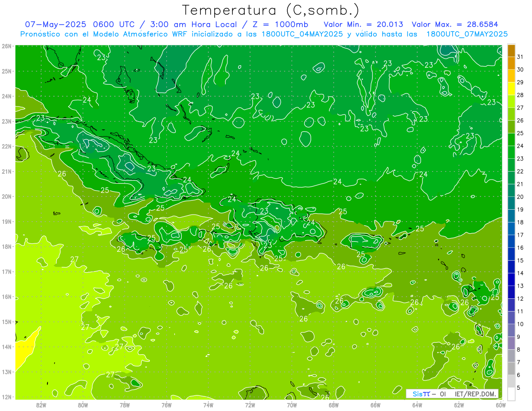Pick the orange colorbar swatch between 29 and 30
Image resolution: width=532 pixels, height=411 pixels.
[511, 76]
